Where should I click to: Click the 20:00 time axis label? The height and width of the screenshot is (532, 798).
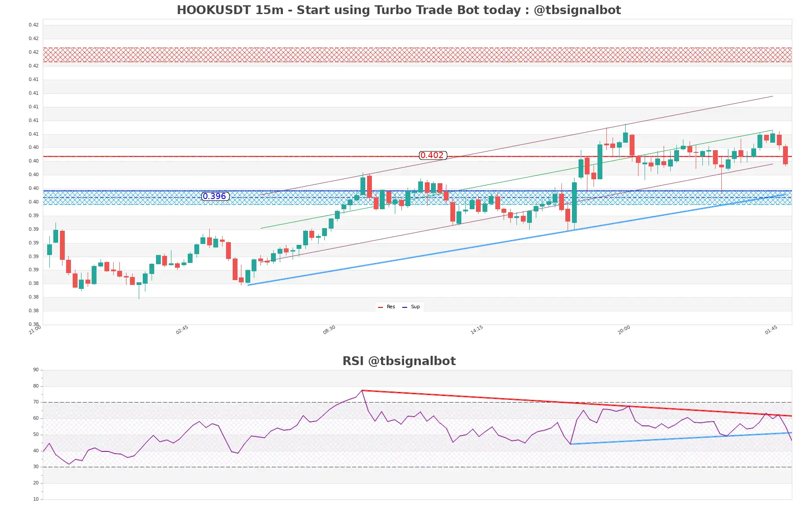624,330
